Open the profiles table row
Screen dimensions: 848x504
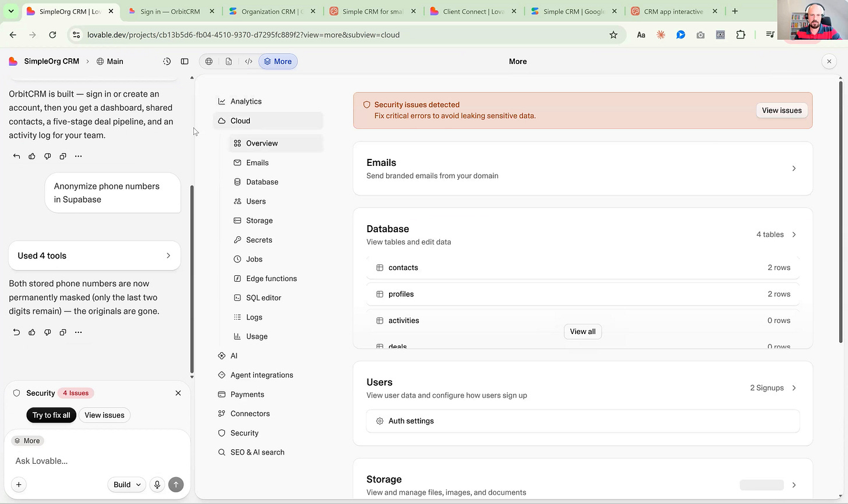582,294
